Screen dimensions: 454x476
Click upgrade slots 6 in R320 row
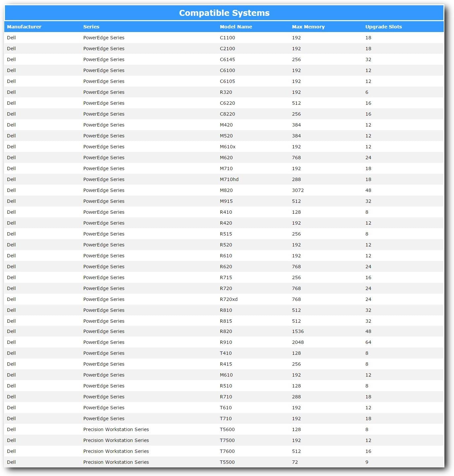(367, 92)
